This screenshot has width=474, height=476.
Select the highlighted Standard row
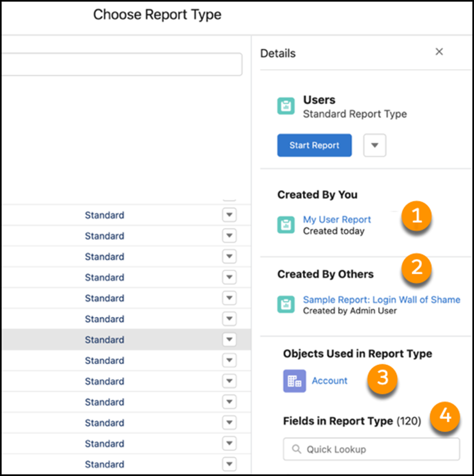click(104, 340)
